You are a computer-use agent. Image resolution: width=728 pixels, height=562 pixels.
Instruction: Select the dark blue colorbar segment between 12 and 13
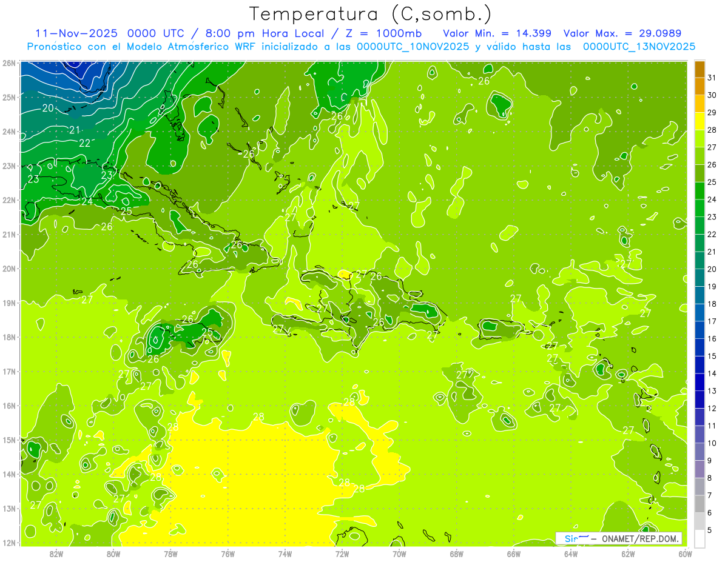pyautogui.click(x=699, y=400)
